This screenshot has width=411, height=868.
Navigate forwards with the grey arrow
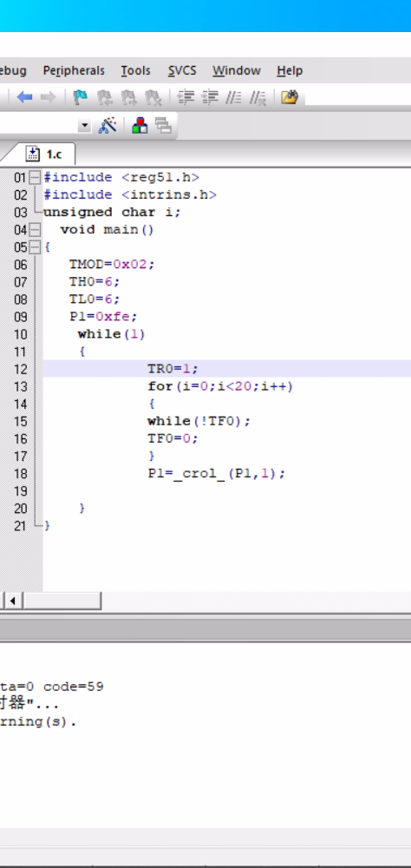[49, 97]
